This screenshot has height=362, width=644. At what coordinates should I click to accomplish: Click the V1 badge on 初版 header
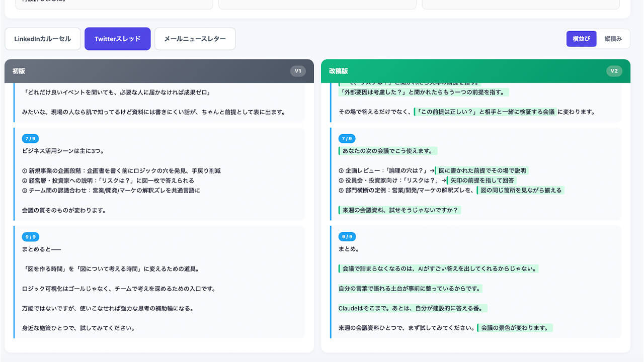(298, 71)
